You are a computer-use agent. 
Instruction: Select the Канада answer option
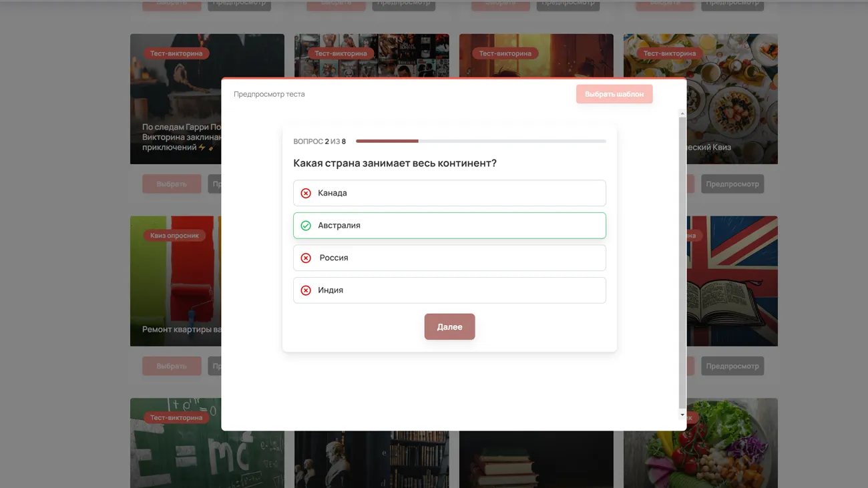pos(449,194)
